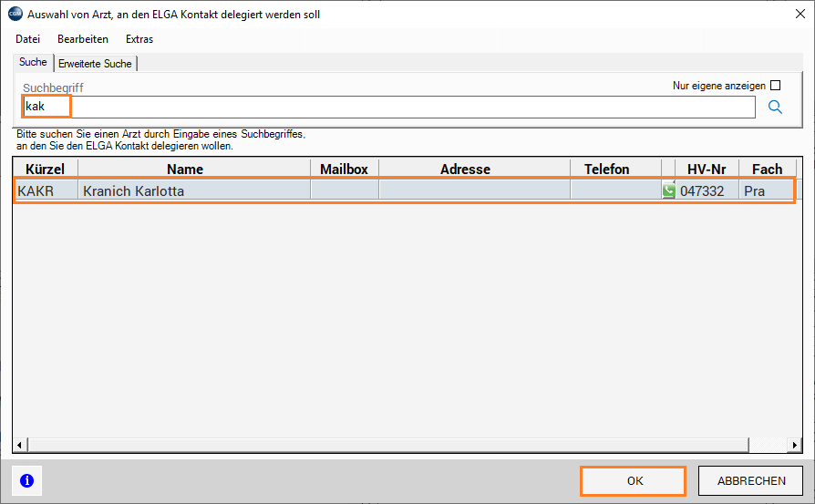Click the HV-Nr column header

click(x=707, y=169)
